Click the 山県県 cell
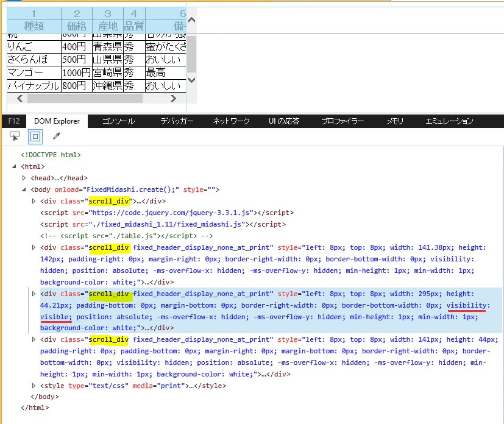Image resolution: width=504 pixels, height=424 pixels. click(x=108, y=60)
